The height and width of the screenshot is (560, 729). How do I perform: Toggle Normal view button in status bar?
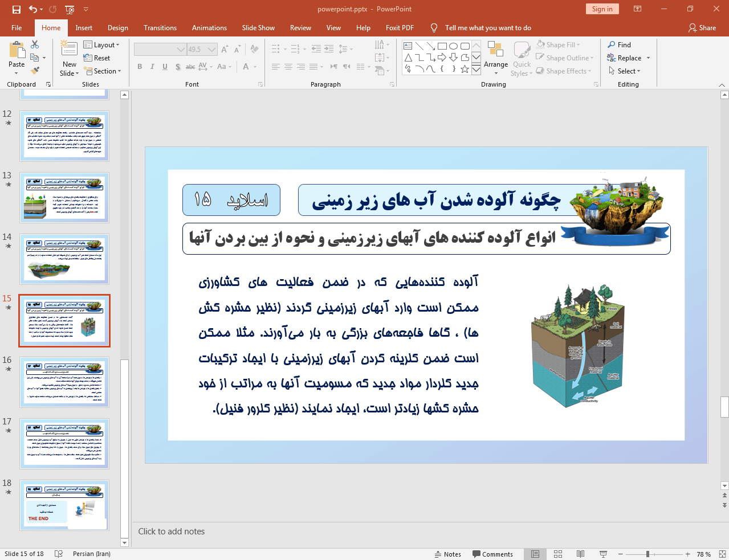[x=535, y=554]
